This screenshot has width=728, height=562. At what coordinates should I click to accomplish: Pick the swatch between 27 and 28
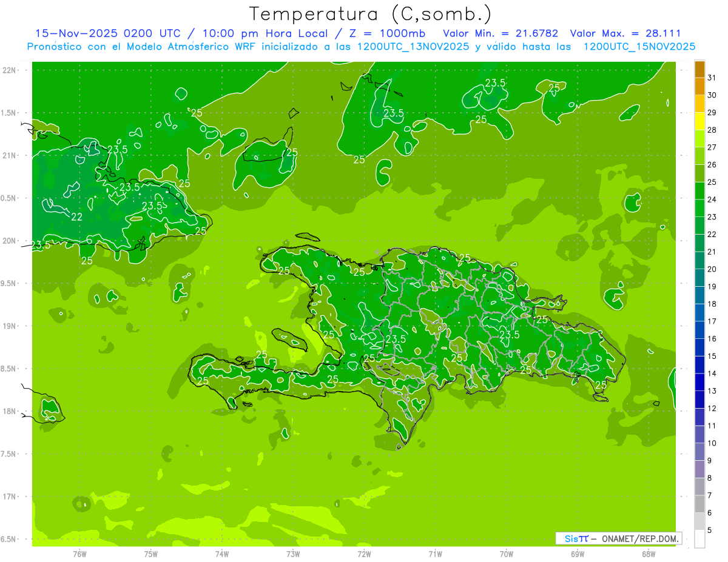[x=699, y=138]
